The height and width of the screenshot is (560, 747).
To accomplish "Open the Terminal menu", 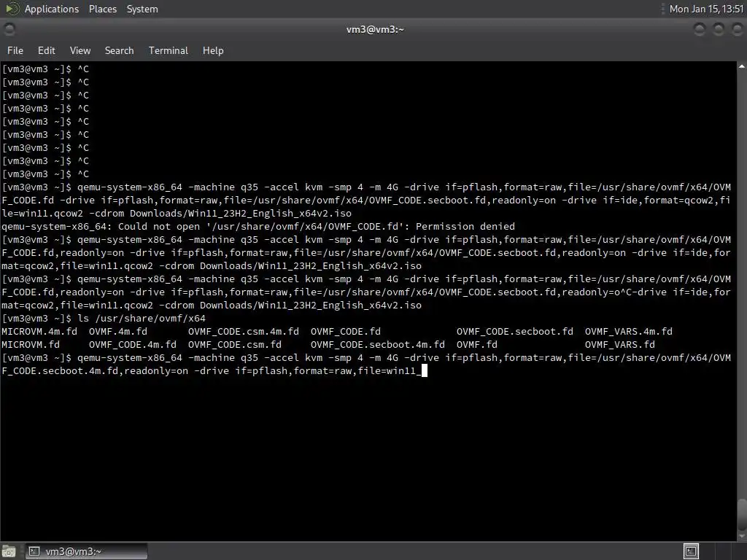I will (169, 50).
